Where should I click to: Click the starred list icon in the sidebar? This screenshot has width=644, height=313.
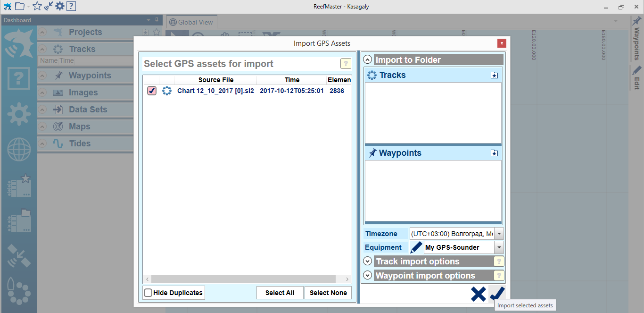(x=19, y=186)
